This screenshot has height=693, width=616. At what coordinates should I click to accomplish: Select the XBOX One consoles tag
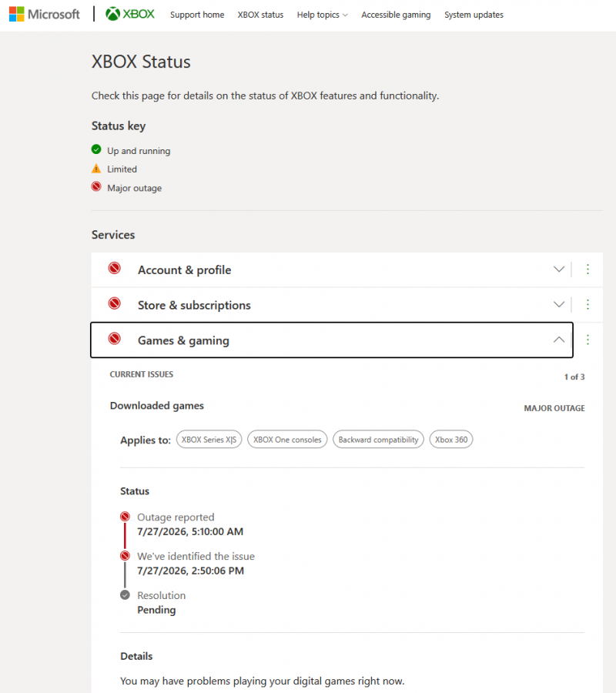coord(287,440)
